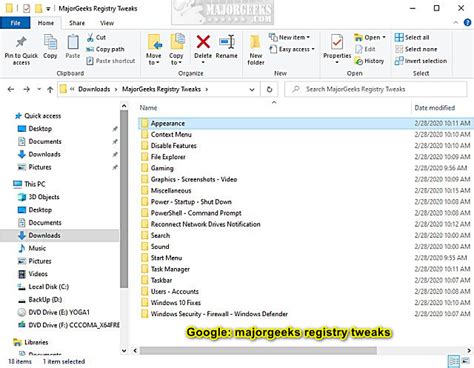Select DVD Drive (E:) YOGA1
The image size is (474, 368).
pos(54,312)
